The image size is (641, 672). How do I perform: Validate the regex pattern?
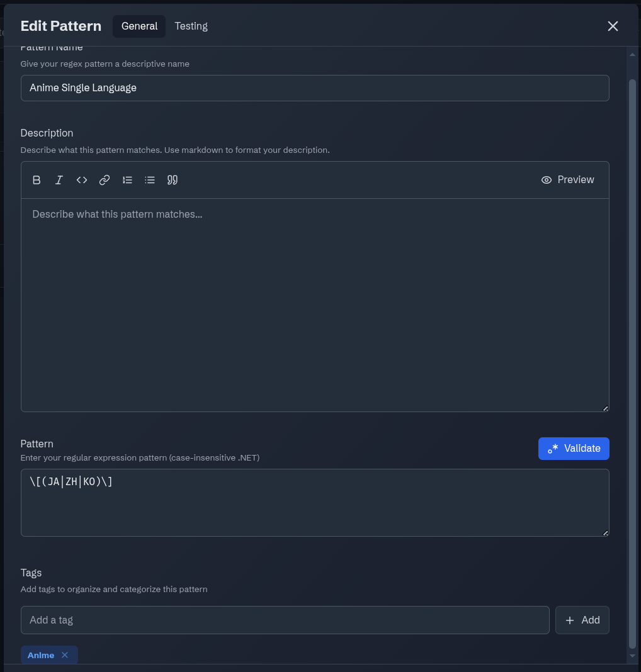573,449
